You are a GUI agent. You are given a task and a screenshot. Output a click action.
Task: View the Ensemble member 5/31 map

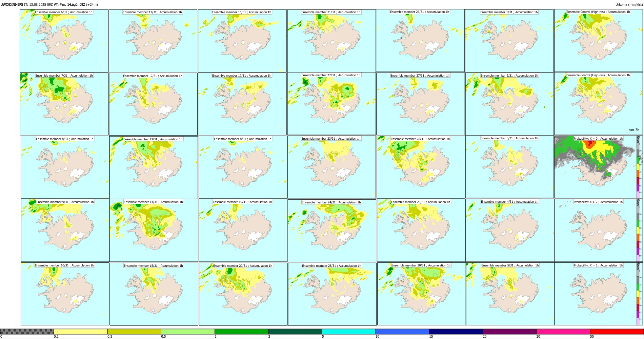click(510, 294)
